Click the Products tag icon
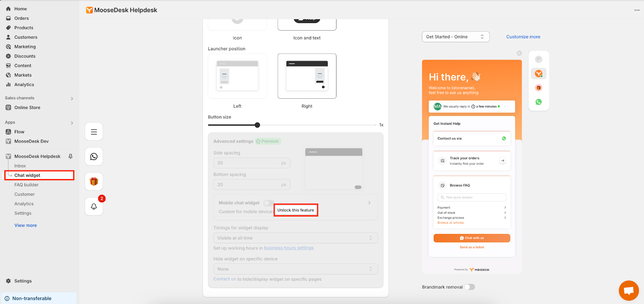The height and width of the screenshot is (304, 644). [8, 28]
